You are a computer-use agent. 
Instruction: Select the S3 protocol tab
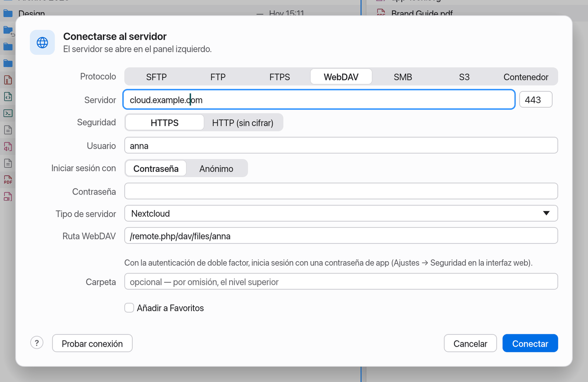(464, 77)
